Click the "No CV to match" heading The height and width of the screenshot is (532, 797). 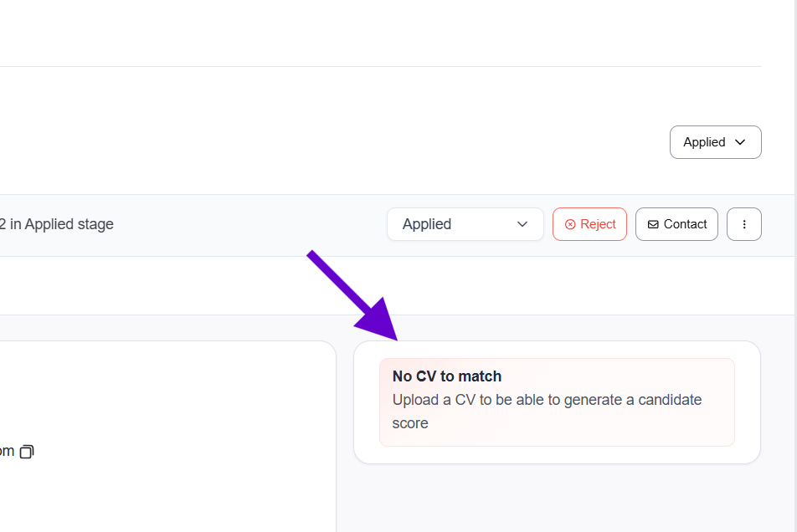[x=447, y=376]
